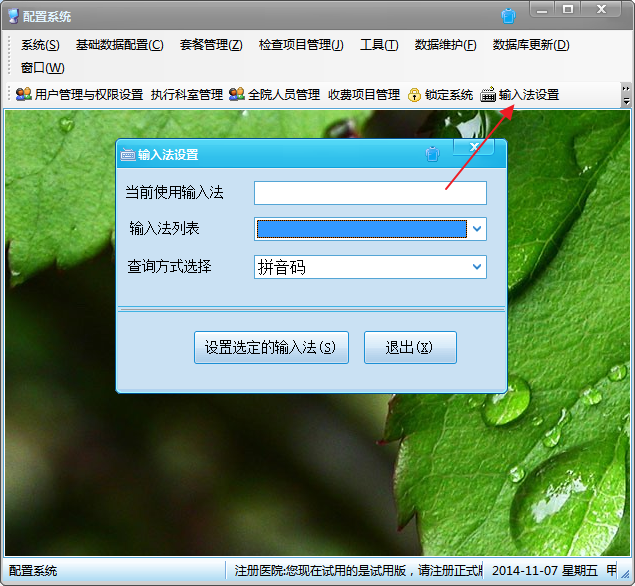Click the date 2014-11-07 星期五 in status bar
Screen dimensions: 635x586
tap(545, 571)
